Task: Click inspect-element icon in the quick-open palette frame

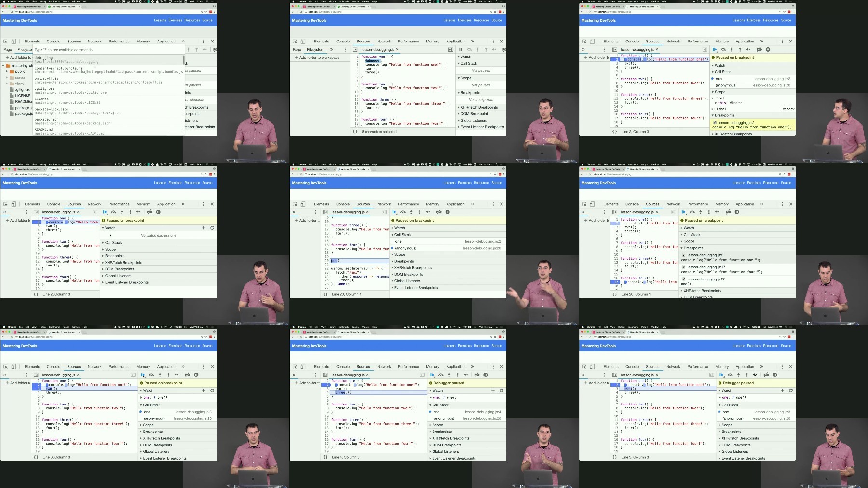Action: [5, 42]
